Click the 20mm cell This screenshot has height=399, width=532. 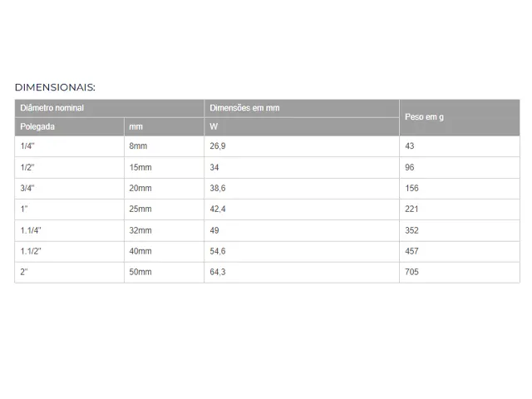pyautogui.click(x=165, y=189)
